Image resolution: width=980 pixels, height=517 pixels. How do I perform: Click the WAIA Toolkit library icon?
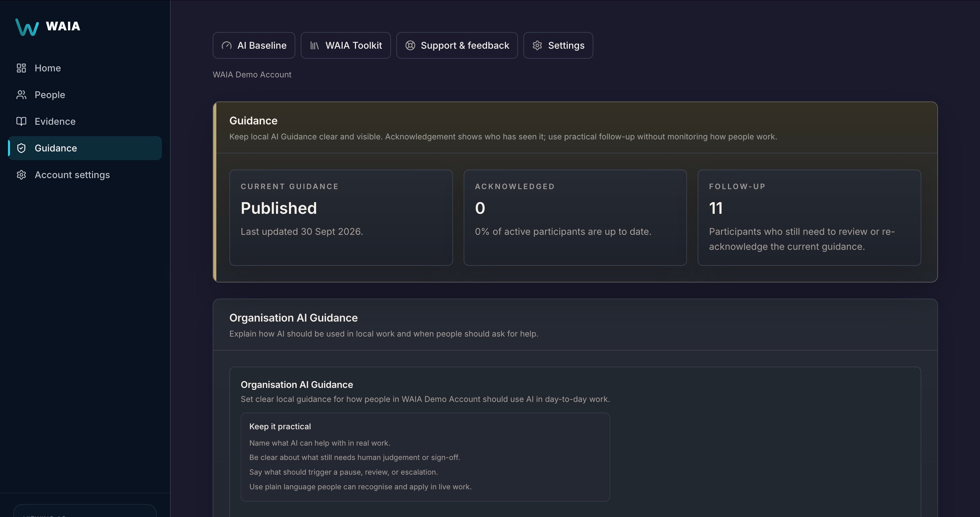click(x=315, y=46)
